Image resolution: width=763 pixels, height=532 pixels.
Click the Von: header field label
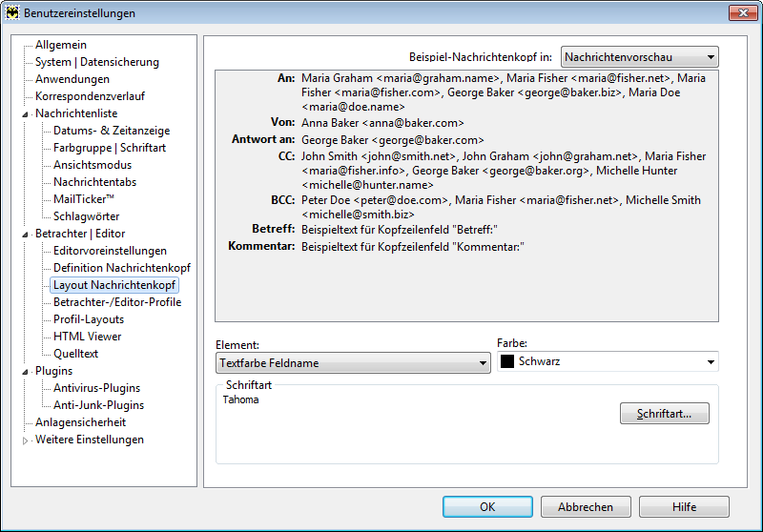point(282,122)
